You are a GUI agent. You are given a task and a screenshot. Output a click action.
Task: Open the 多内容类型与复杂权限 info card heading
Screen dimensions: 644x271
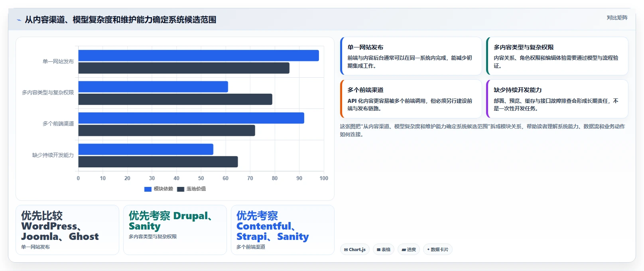click(x=524, y=47)
